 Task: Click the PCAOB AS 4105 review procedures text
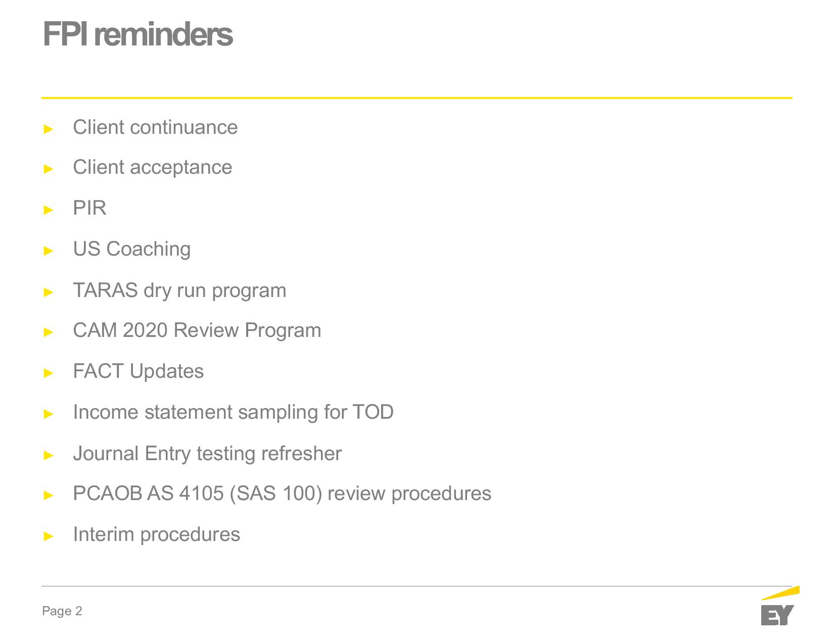point(282,493)
